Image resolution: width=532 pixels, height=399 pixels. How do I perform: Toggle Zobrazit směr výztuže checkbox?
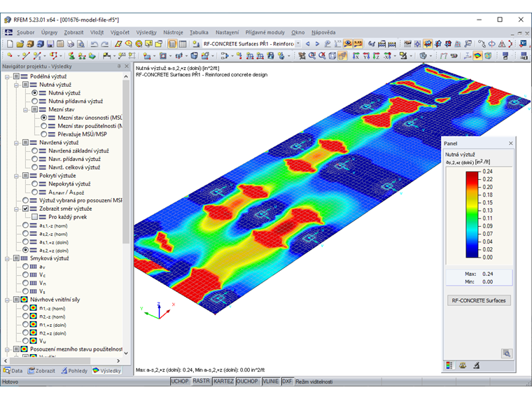click(x=25, y=209)
